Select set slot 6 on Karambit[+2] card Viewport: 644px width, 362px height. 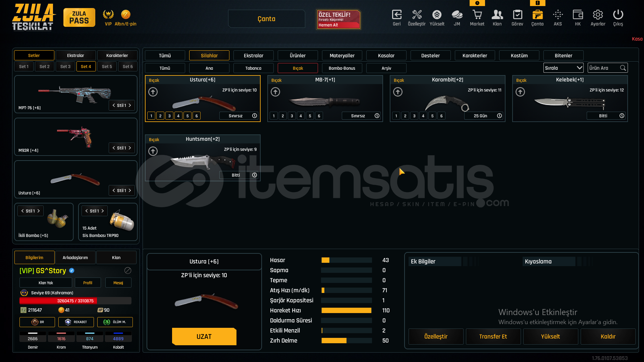coord(441,116)
